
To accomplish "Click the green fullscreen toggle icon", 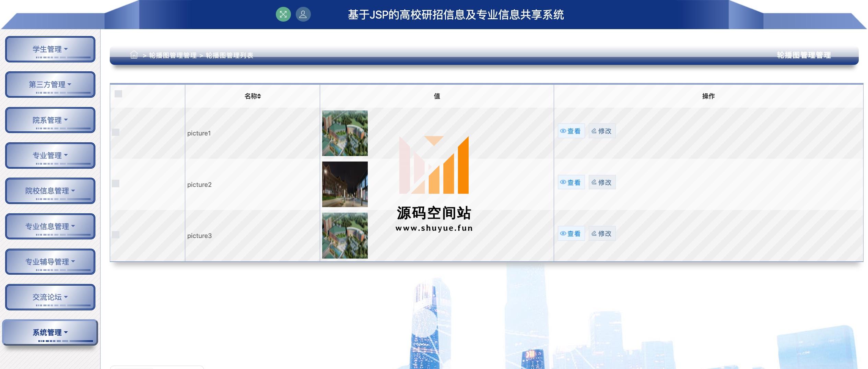I will 283,14.
